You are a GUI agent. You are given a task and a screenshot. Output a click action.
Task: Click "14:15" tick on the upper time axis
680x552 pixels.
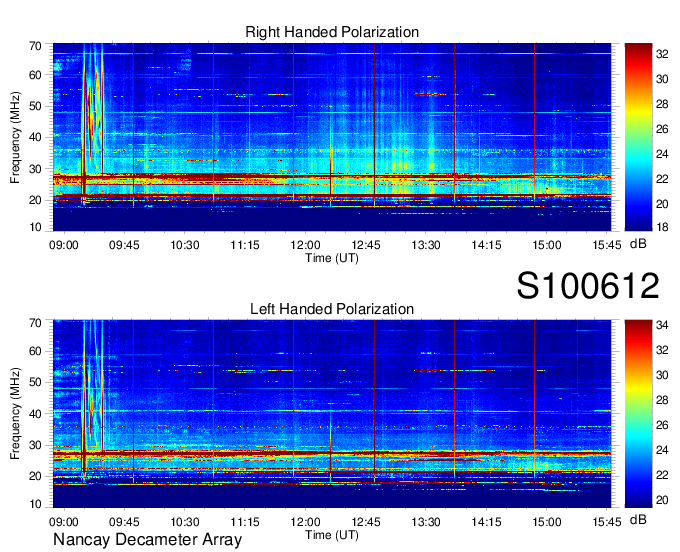pos(487,245)
